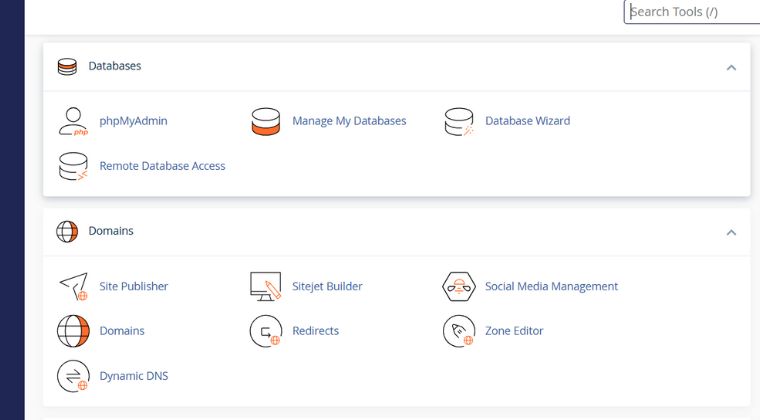
Task: Click the Zone Editor icon
Action: [459, 331]
